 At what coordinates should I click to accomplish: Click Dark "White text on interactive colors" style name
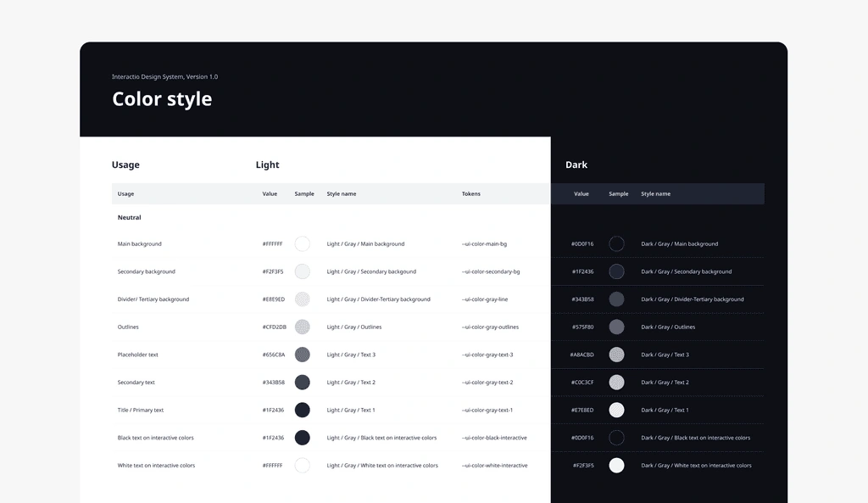(697, 466)
